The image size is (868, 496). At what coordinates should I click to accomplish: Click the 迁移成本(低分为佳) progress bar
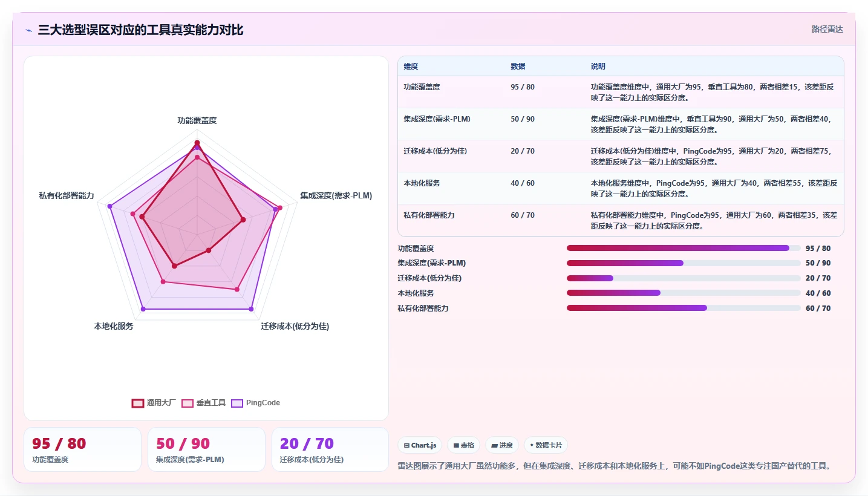[684, 278]
